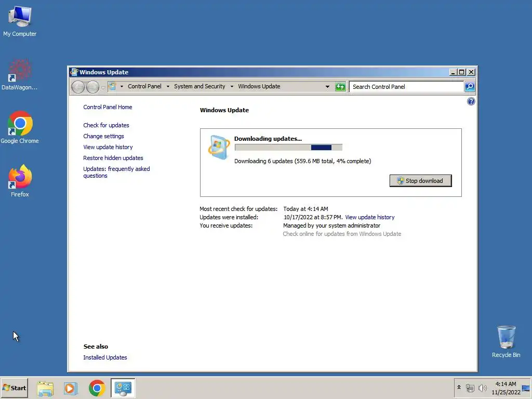Image resolution: width=532 pixels, height=399 pixels.
Task: Minimize the Windows Update window
Action: coord(453,72)
